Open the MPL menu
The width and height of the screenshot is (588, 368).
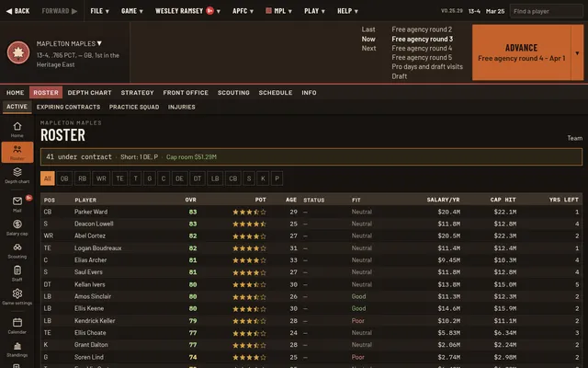tap(278, 11)
